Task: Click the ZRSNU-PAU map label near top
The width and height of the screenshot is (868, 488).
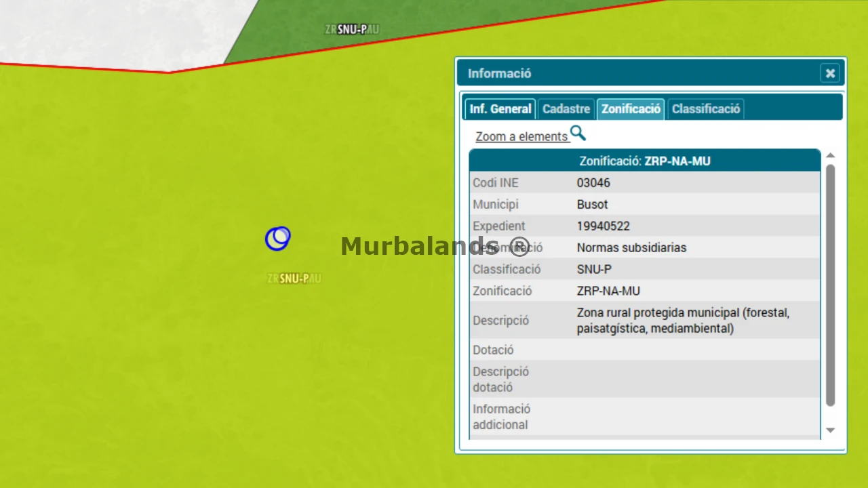Action: point(352,29)
